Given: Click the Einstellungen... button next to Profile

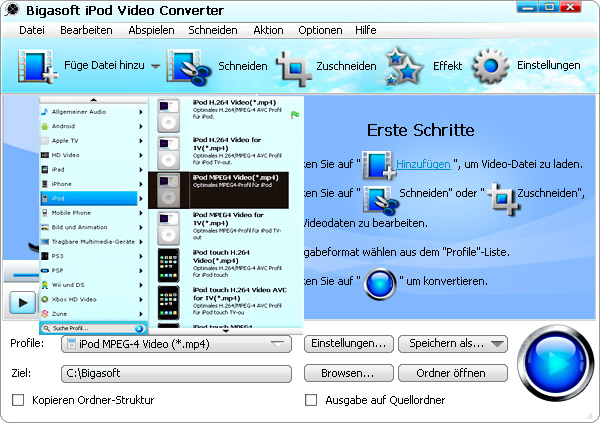Looking at the screenshot, I should pos(349,344).
